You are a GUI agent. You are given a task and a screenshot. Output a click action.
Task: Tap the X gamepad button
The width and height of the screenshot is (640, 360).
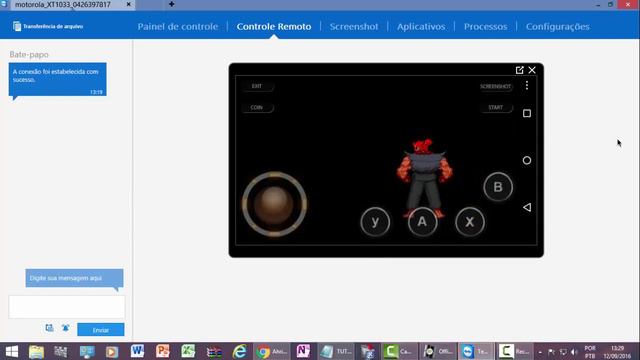[470, 222]
